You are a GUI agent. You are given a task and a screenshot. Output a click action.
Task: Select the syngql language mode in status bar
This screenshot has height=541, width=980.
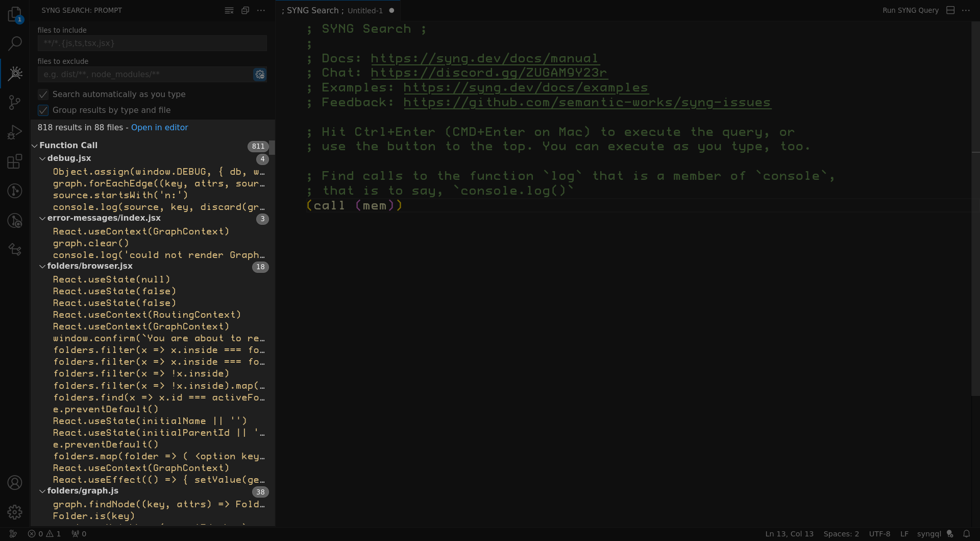[x=928, y=534]
